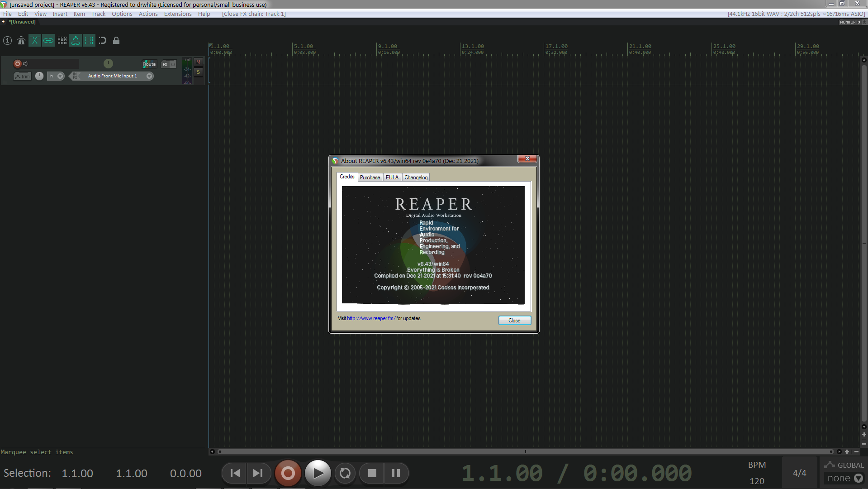
Task: Open the project info icon
Action: pyautogui.click(x=7, y=41)
